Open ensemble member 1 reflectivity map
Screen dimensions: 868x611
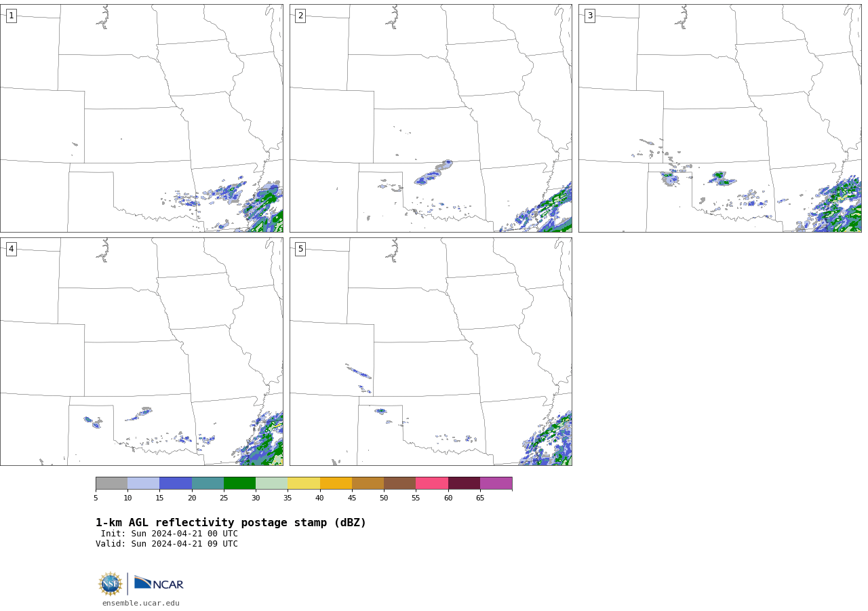[142, 118]
